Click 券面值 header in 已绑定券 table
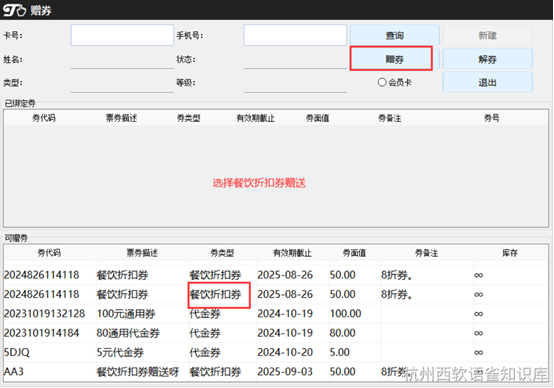Image resolution: width=554 pixels, height=388 pixels. pos(317,118)
